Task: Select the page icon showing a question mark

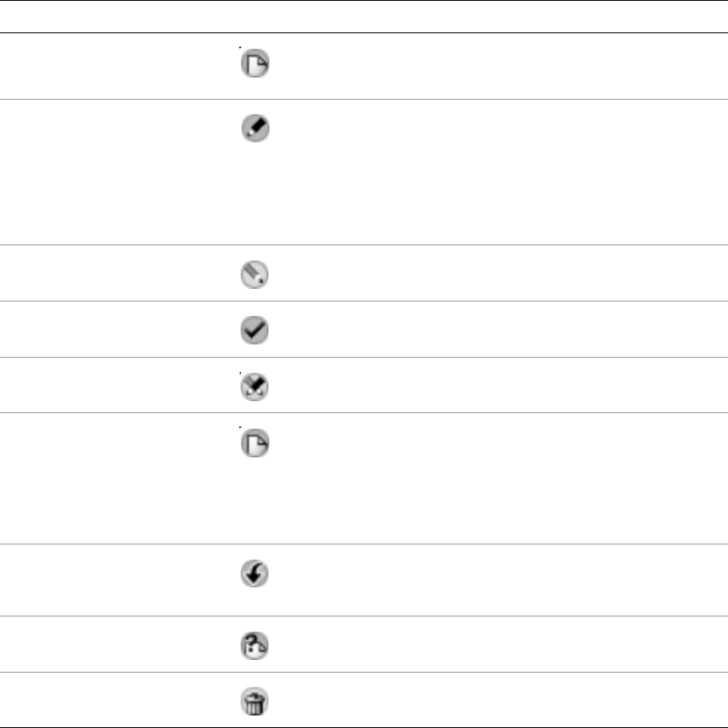Action: pyautogui.click(x=255, y=646)
